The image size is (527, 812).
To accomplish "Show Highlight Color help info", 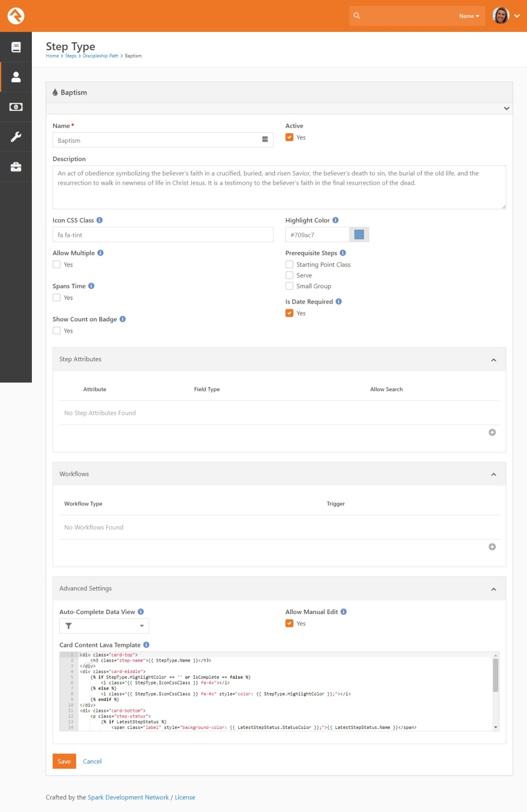I will coord(335,220).
